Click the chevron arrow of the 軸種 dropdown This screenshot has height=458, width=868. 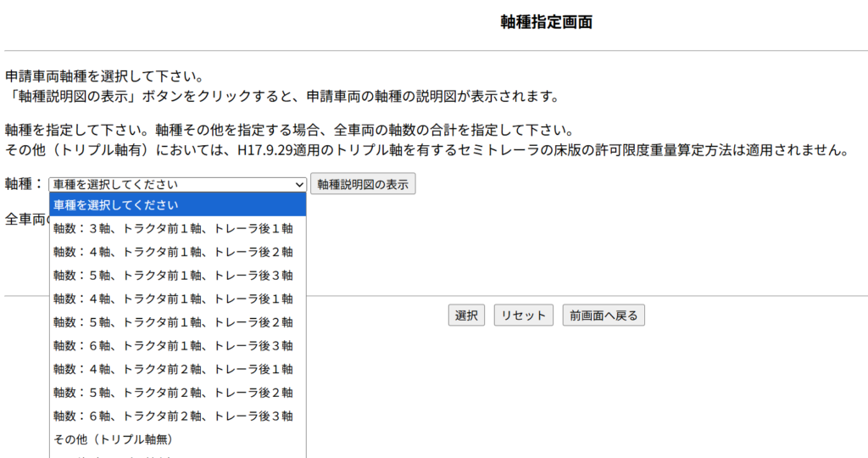[x=298, y=184]
